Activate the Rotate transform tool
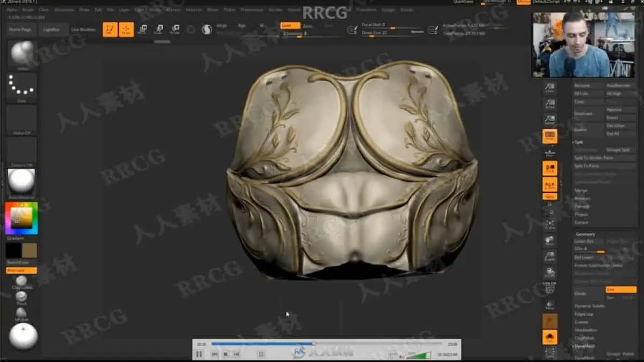This screenshot has width=644, height=362. [x=175, y=29]
